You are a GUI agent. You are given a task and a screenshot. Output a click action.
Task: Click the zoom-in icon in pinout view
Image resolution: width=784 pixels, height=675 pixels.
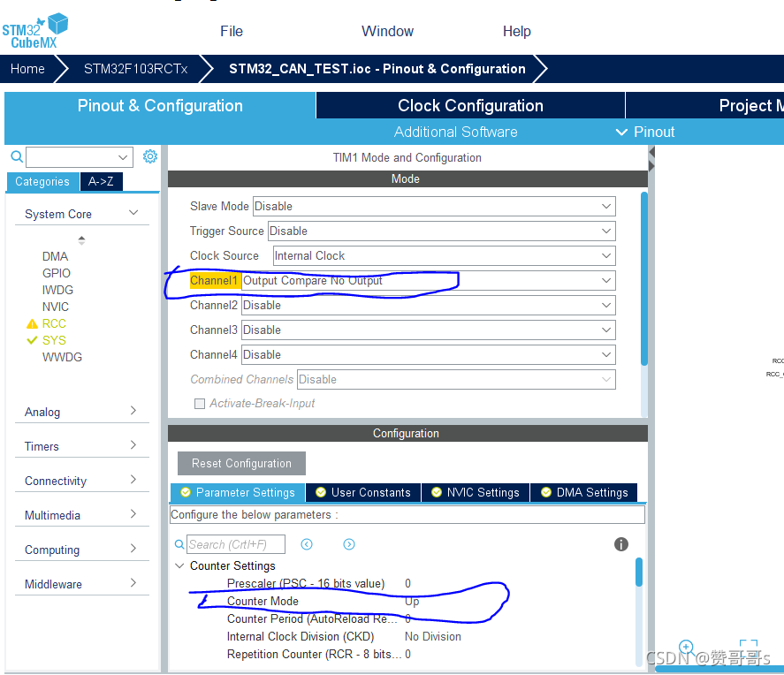686,647
